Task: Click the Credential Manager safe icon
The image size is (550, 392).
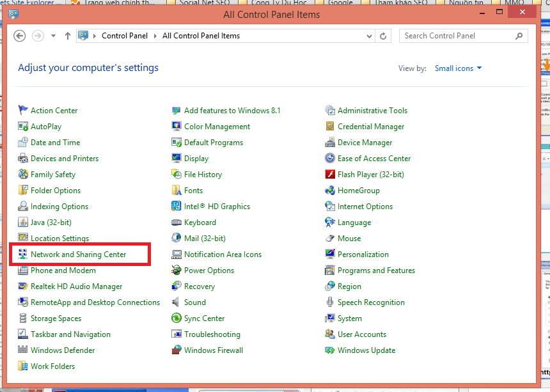Action: tap(330, 126)
